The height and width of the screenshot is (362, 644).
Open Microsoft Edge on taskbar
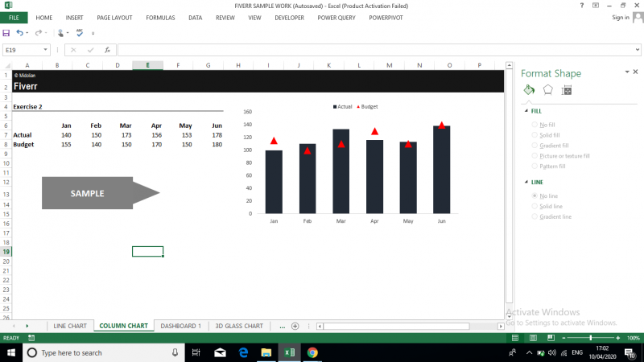(244, 352)
